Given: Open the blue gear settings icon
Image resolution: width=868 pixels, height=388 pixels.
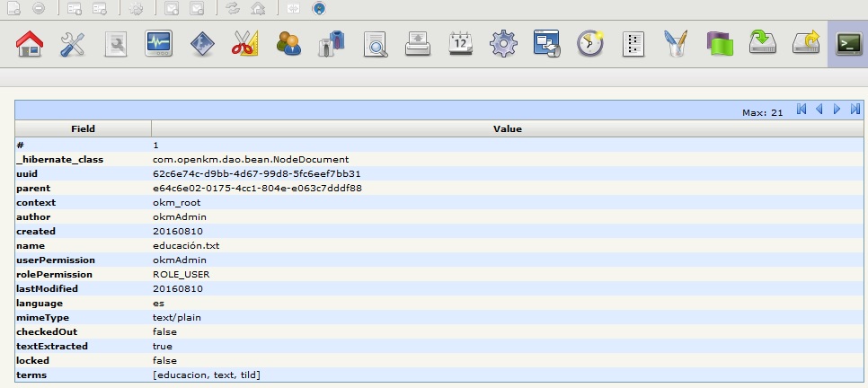Looking at the screenshot, I should [x=504, y=43].
